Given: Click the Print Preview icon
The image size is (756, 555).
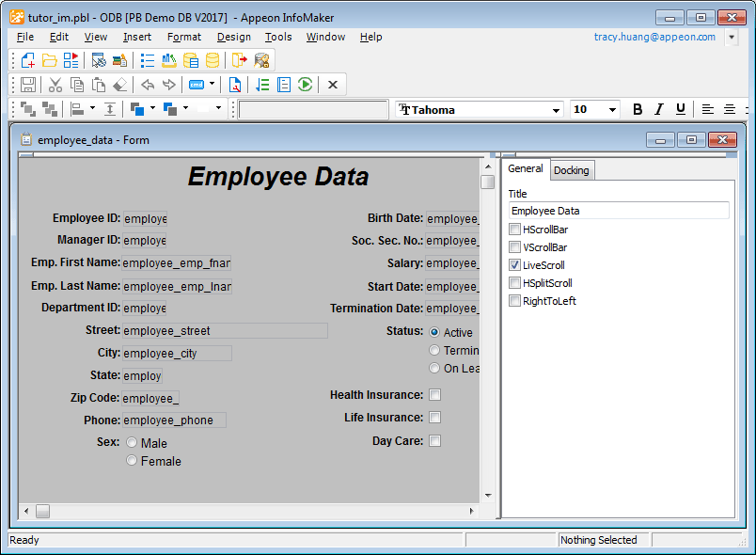Looking at the screenshot, I should point(234,85).
